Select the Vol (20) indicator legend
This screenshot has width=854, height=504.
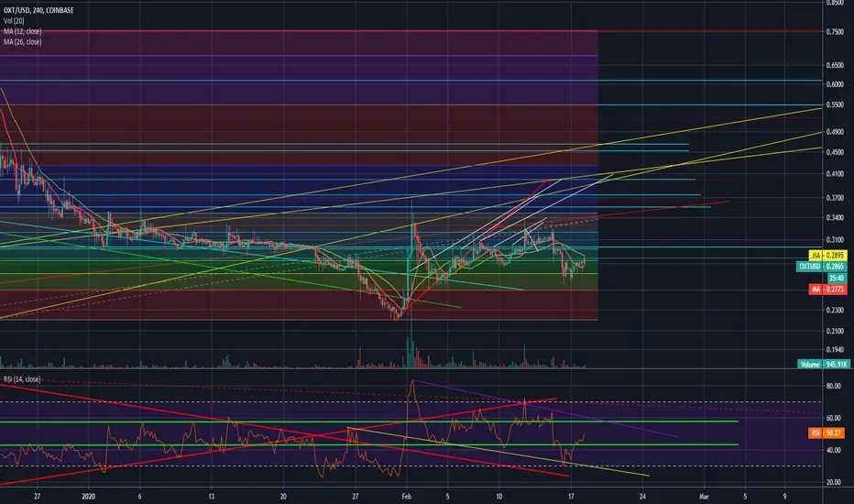click(x=14, y=21)
